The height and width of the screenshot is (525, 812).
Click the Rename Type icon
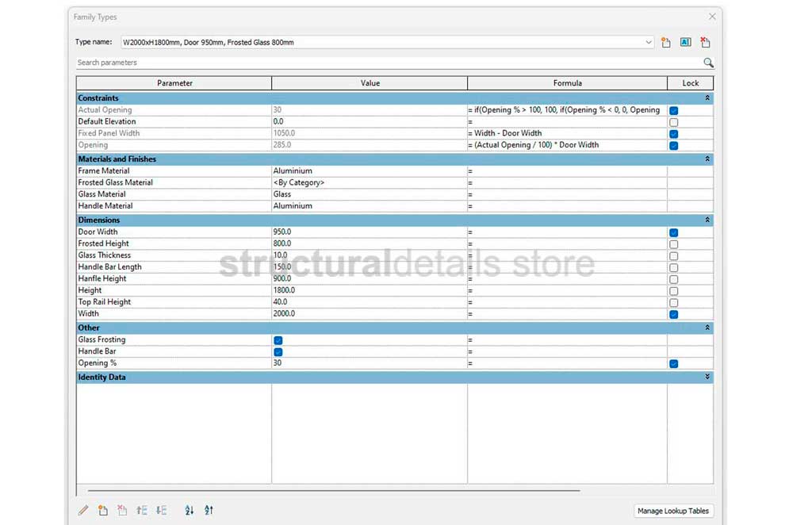pyautogui.click(x=686, y=43)
